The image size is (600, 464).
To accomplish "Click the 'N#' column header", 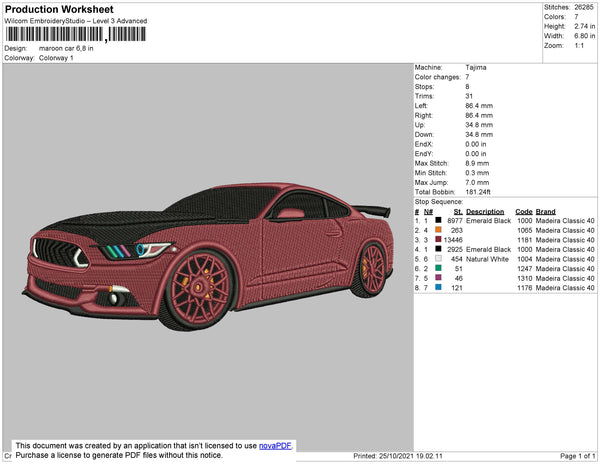I will click(x=428, y=212).
